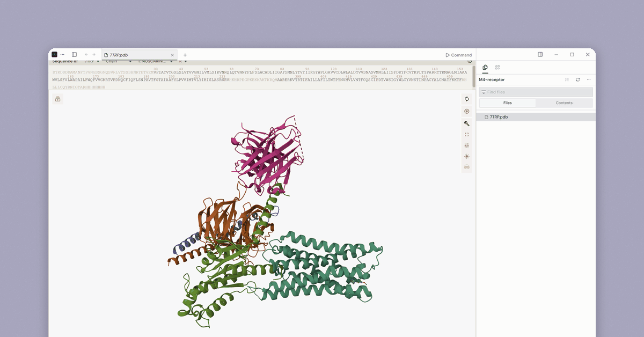
Task: Click the toolbox icon at the viewport's left
Action: [58, 99]
